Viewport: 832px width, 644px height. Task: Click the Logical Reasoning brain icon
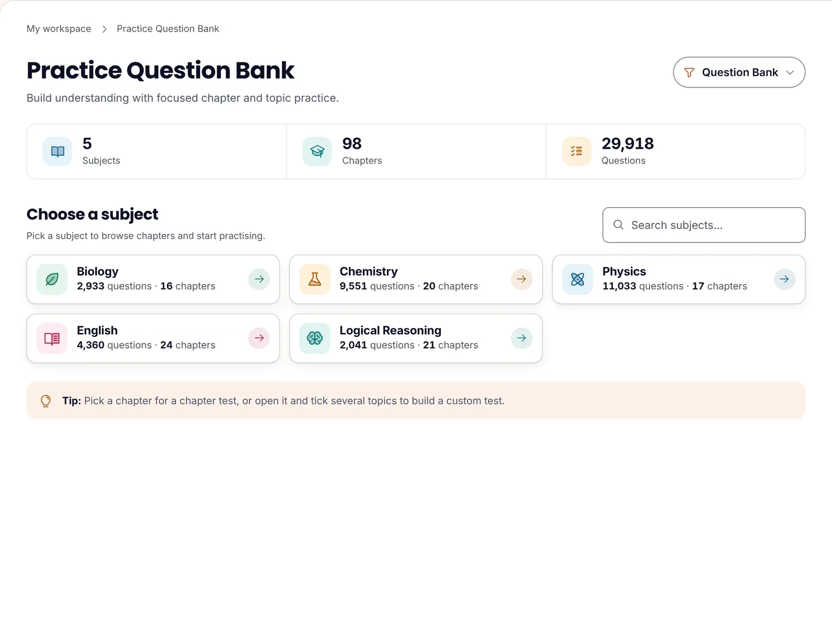click(x=315, y=339)
